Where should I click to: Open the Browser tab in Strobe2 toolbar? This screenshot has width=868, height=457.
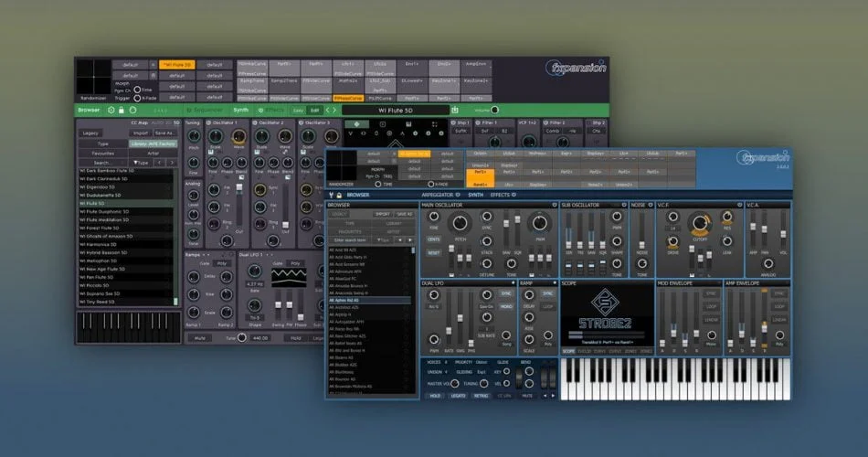coord(358,195)
